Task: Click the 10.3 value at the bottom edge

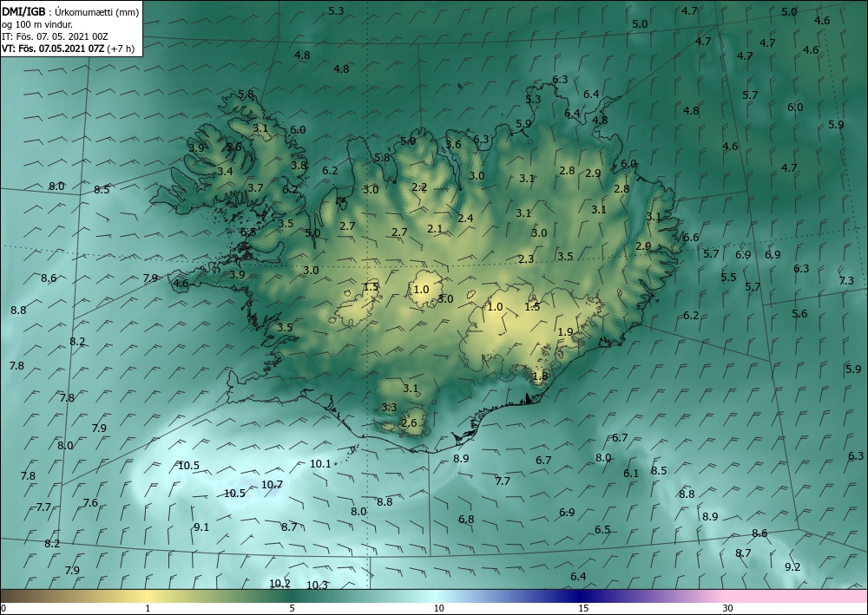Action: coord(317,586)
